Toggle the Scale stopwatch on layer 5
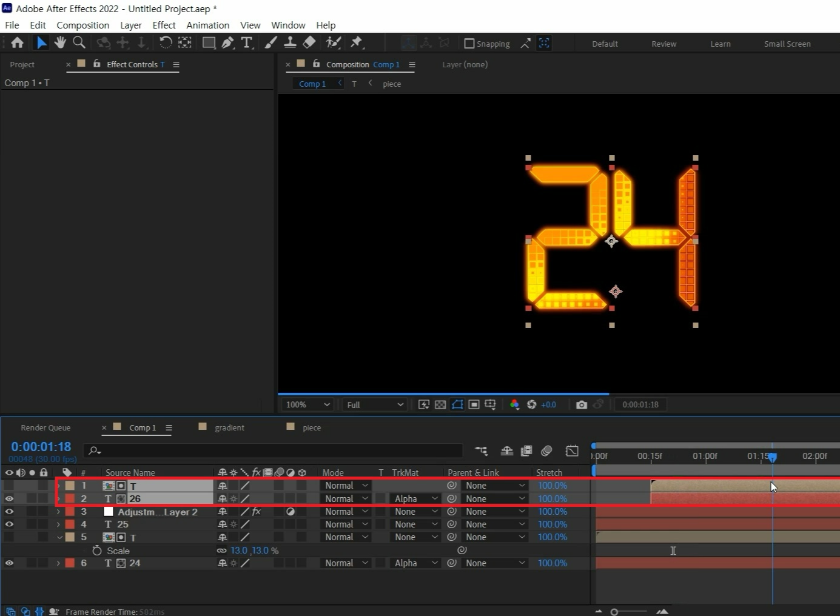This screenshot has height=616, width=840. coord(97,551)
